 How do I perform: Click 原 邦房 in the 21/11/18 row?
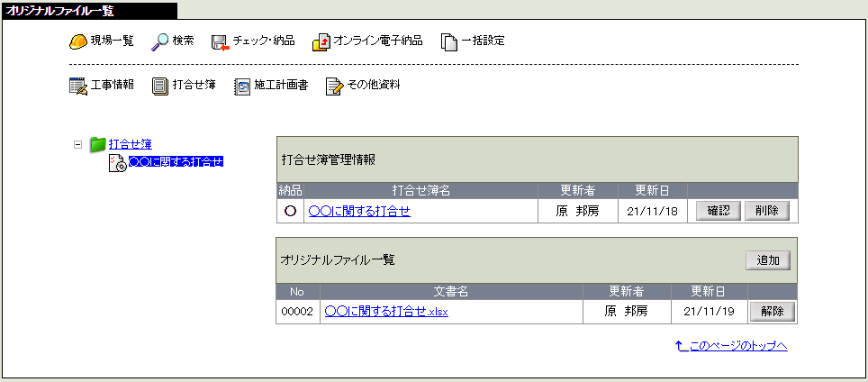coord(577,211)
